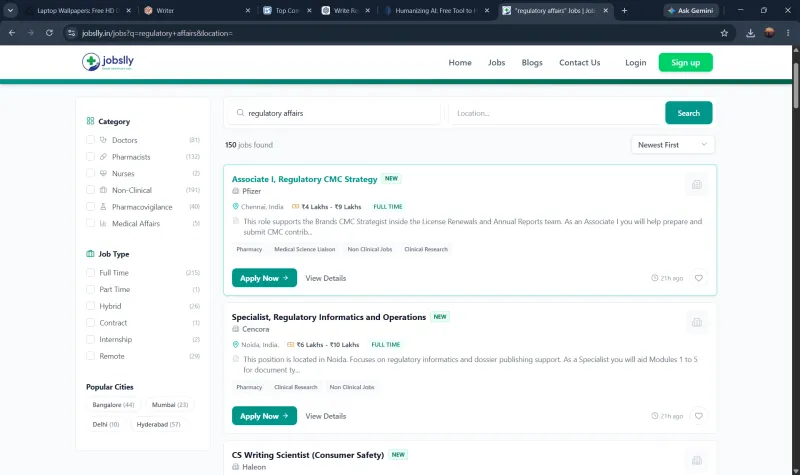This screenshot has height=475, width=800.
Task: Reload the page with the refresh icon
Action: tap(49, 33)
